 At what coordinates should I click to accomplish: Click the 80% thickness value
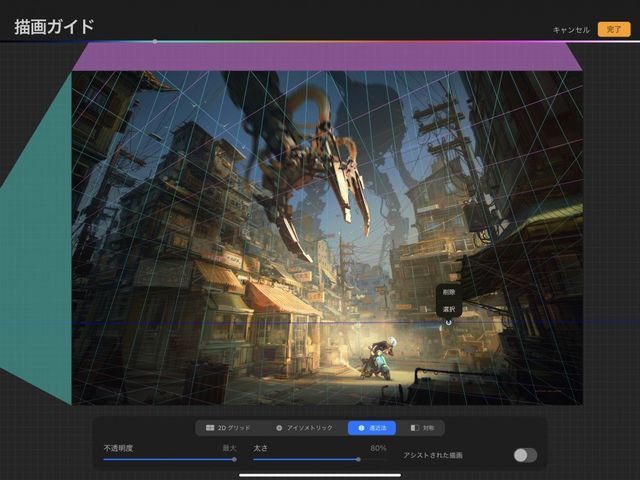[378, 448]
